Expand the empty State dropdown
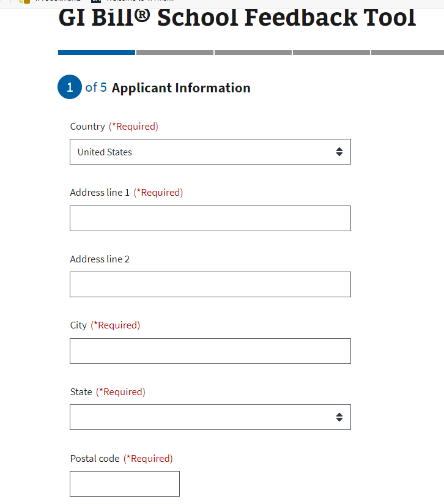 [x=202, y=417]
